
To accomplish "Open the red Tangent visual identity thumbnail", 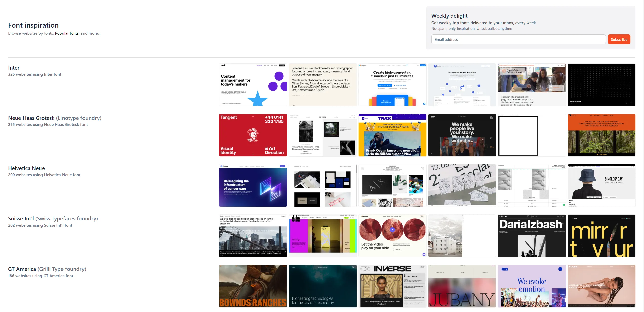I will point(253,135).
